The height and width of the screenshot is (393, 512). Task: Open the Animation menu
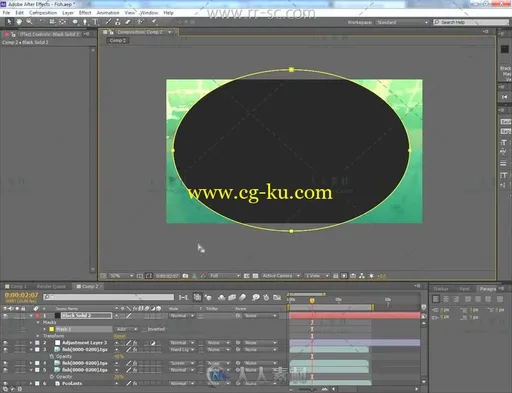coord(108,13)
